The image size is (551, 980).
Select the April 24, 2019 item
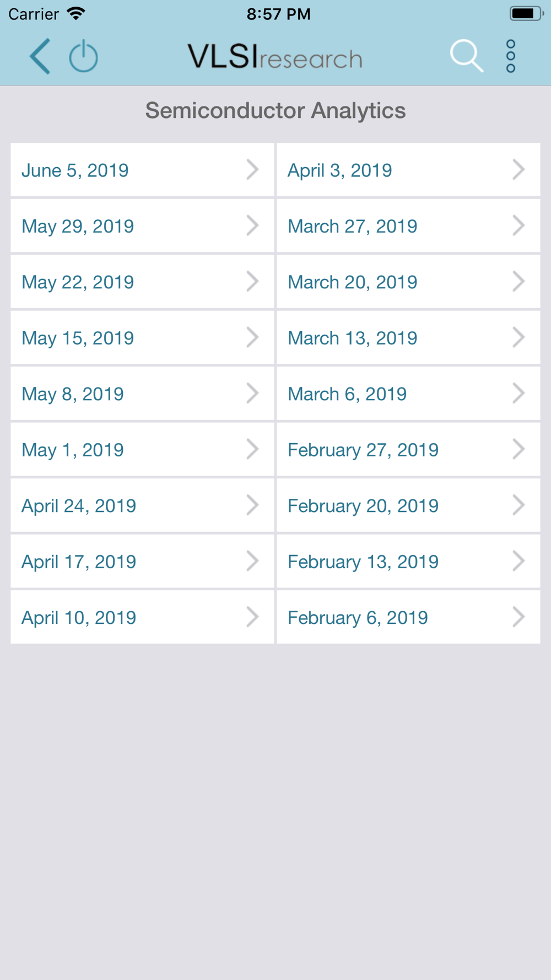click(x=142, y=505)
